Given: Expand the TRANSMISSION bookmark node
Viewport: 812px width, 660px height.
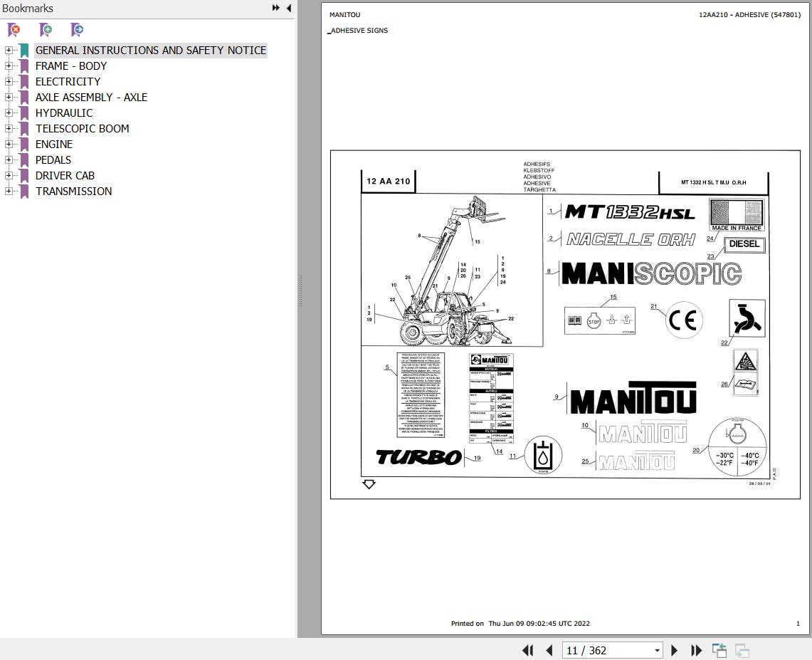Looking at the screenshot, I should pyautogui.click(x=9, y=191).
